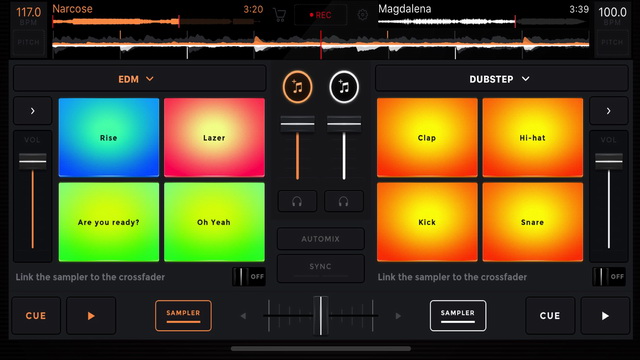Open the shopping cart store icon

coord(280,15)
